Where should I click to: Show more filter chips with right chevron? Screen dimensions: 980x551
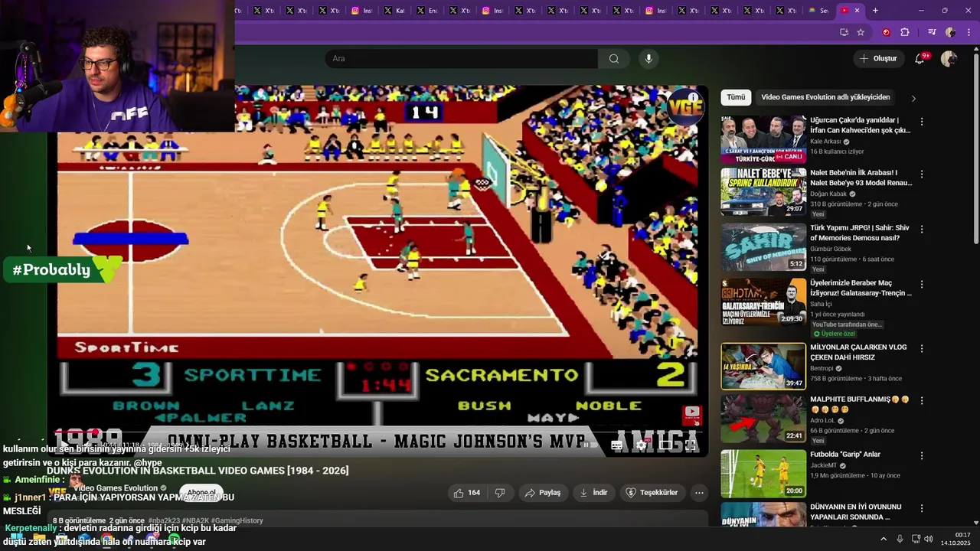pyautogui.click(x=913, y=98)
